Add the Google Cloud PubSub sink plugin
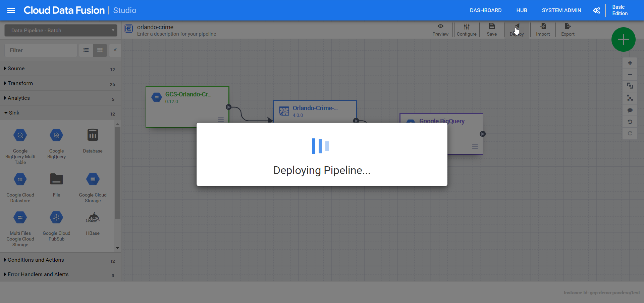The height and width of the screenshot is (303, 644). coord(56,218)
